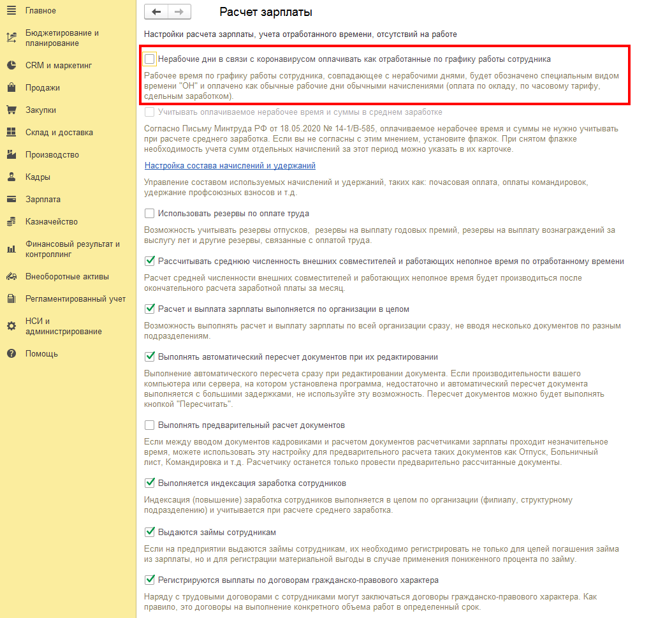The height and width of the screenshot is (618, 672).
Task: Click description starting Индексация (повышение) заработка
Action: pyautogui.click(x=358, y=505)
